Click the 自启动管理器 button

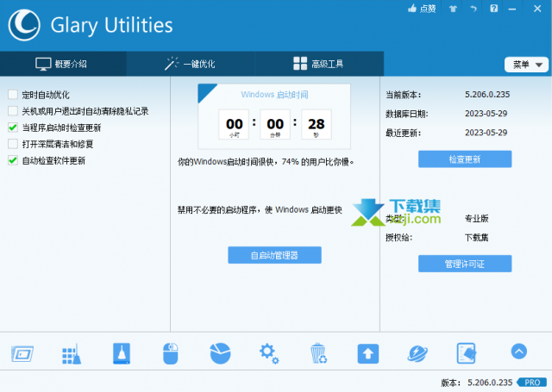[x=274, y=255]
